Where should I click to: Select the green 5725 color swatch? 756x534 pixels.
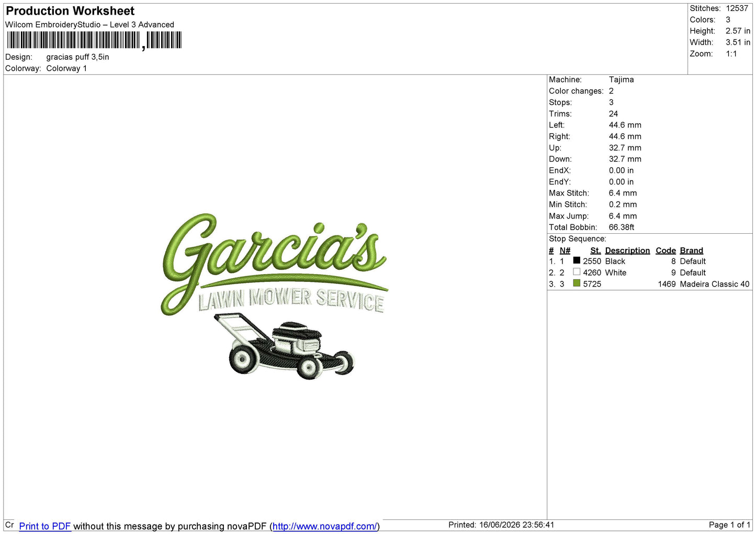click(x=577, y=283)
